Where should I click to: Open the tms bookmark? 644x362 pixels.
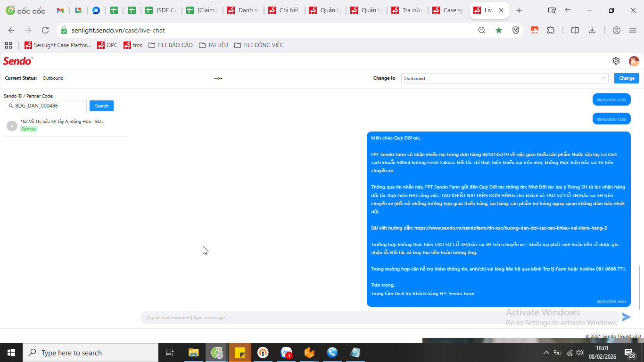coord(133,45)
